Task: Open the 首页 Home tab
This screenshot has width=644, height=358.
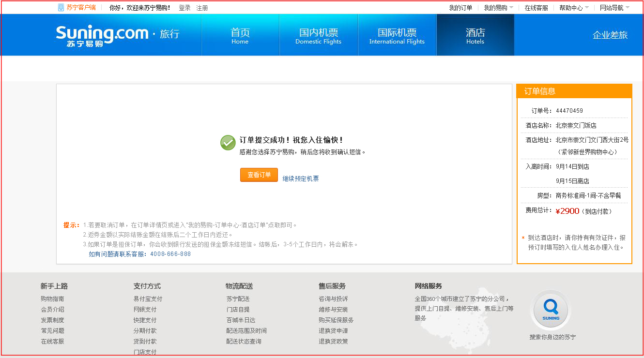Action: 240,35
